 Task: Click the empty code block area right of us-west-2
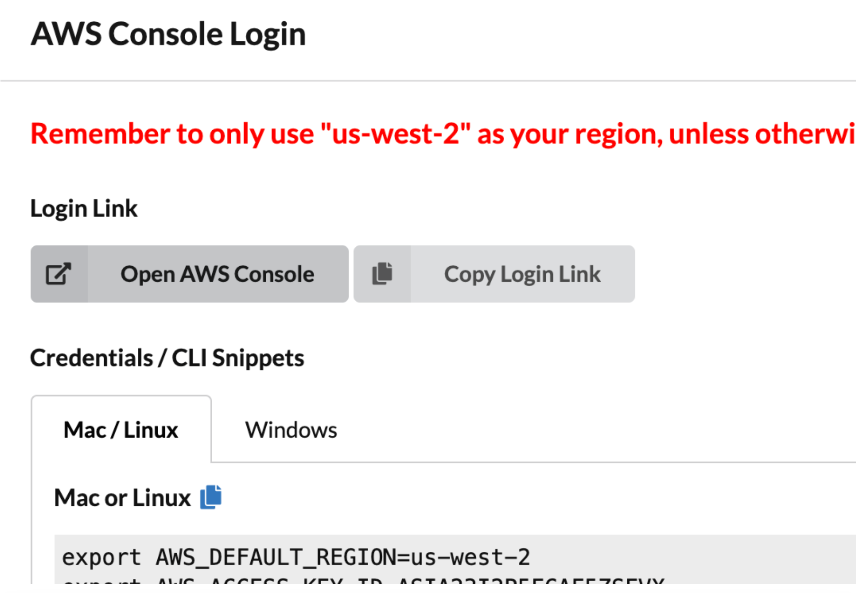click(x=687, y=557)
